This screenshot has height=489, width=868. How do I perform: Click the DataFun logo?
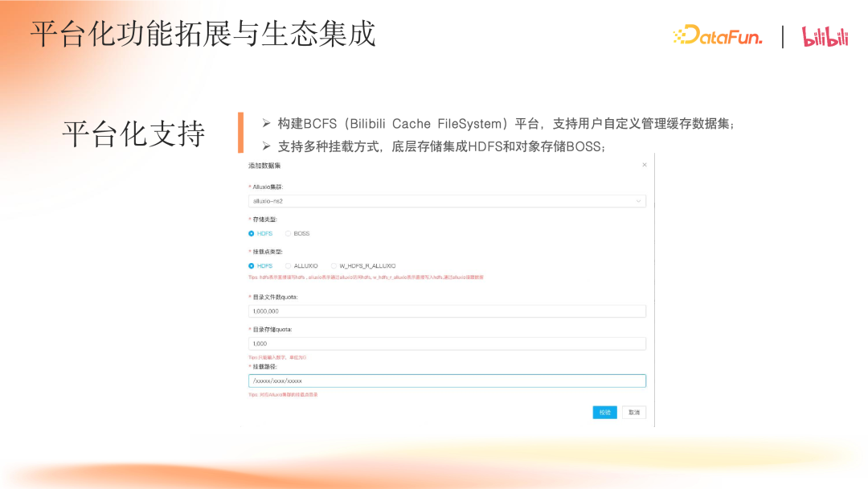coord(718,35)
